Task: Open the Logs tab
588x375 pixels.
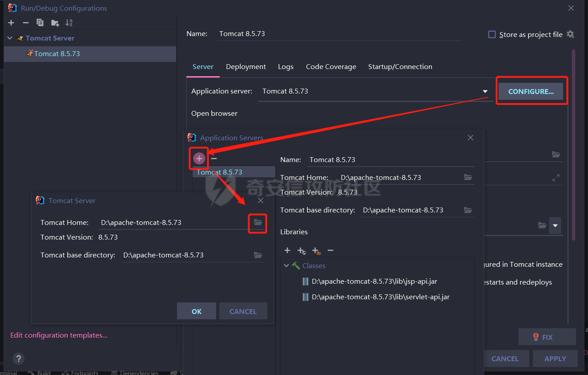Action: (x=286, y=67)
